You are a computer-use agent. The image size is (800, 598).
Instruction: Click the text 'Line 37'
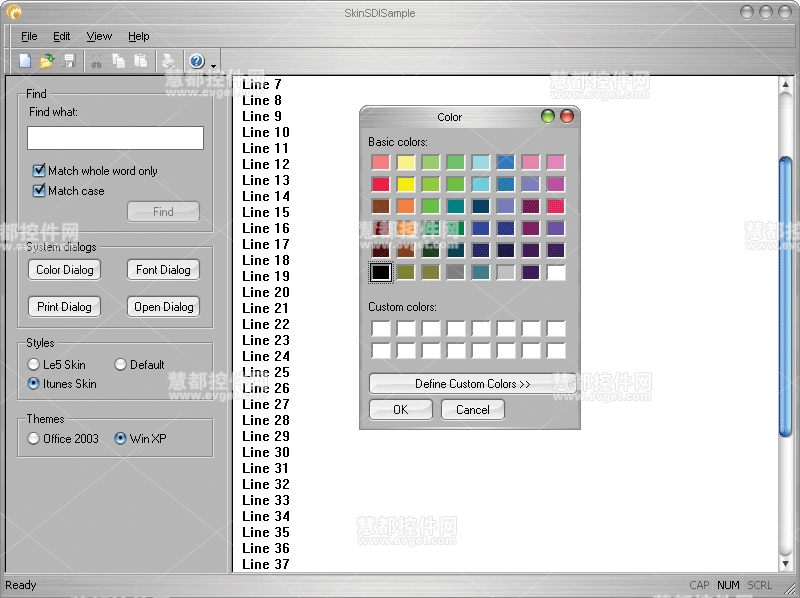tap(266, 564)
